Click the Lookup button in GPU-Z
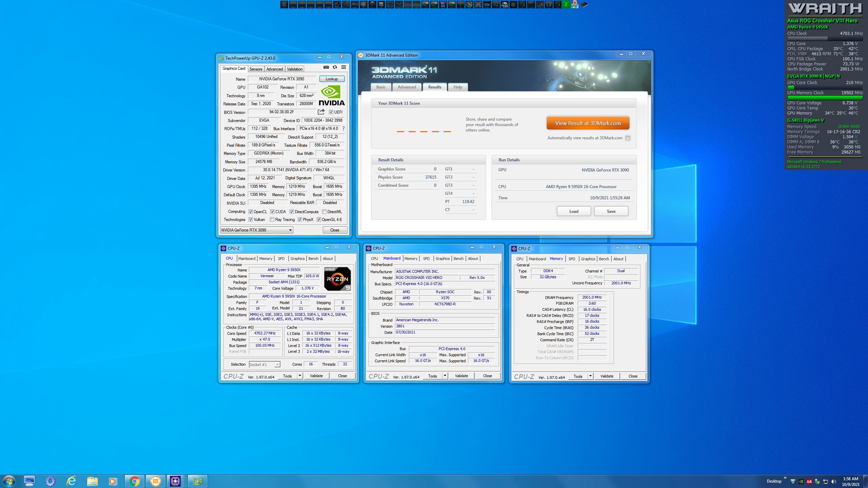Image resolution: width=868 pixels, height=488 pixels. coord(332,79)
